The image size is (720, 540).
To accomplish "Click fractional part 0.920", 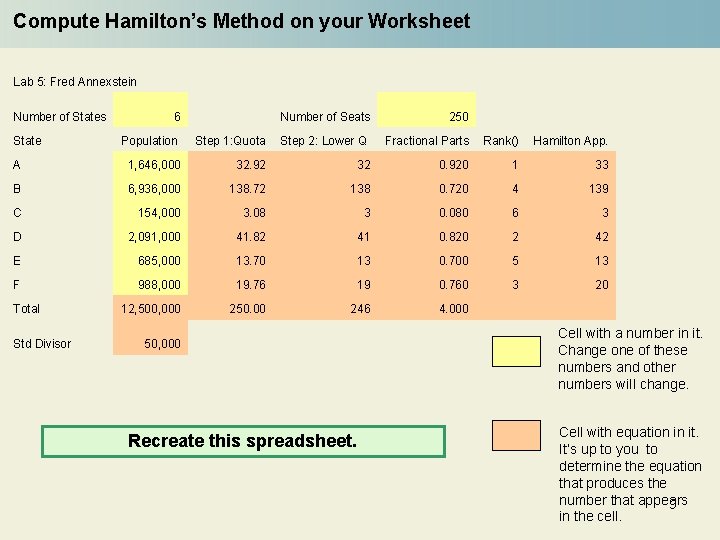I will pyautogui.click(x=454, y=164).
